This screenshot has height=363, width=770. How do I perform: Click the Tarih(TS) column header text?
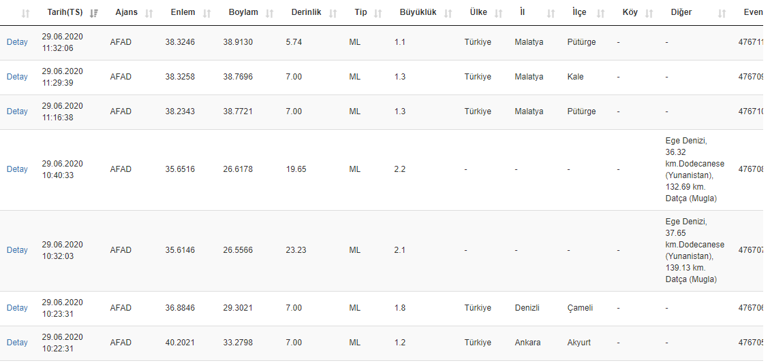coord(65,12)
